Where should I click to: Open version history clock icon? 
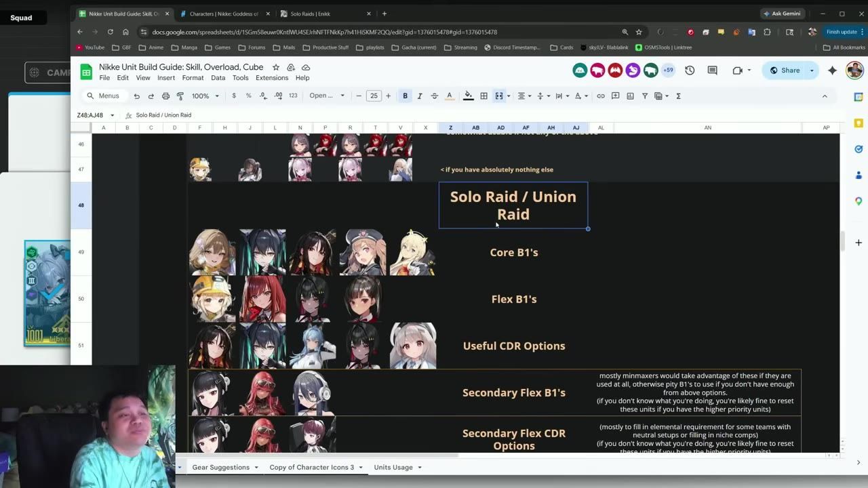tap(690, 70)
